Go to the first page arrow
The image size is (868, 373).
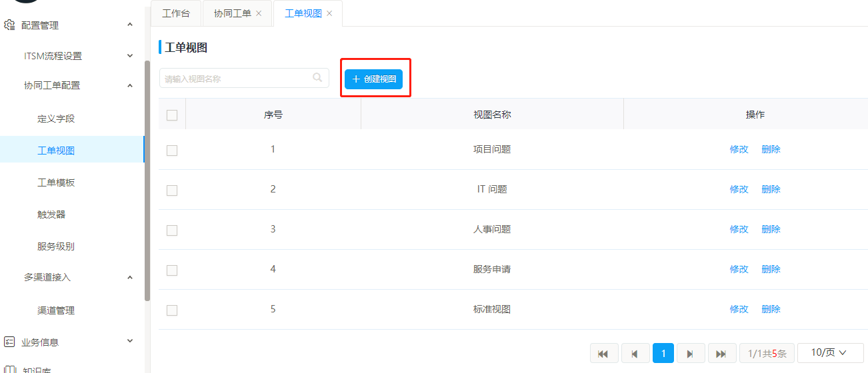pyautogui.click(x=603, y=353)
